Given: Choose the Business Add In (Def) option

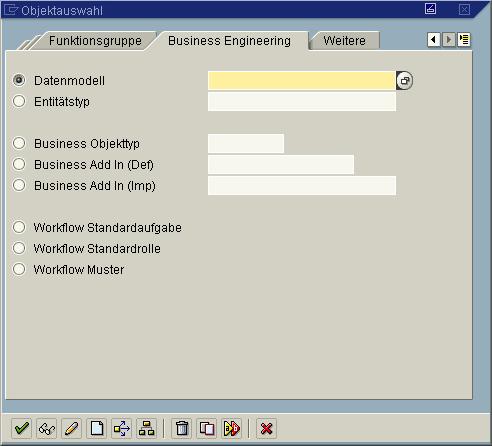Looking at the screenshot, I should tap(19, 164).
